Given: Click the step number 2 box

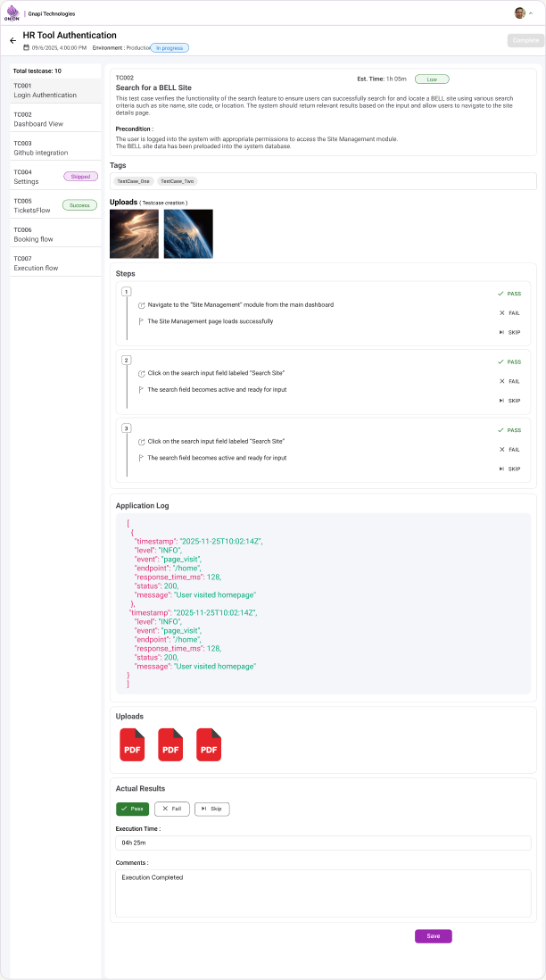Looking at the screenshot, I should coord(127,360).
